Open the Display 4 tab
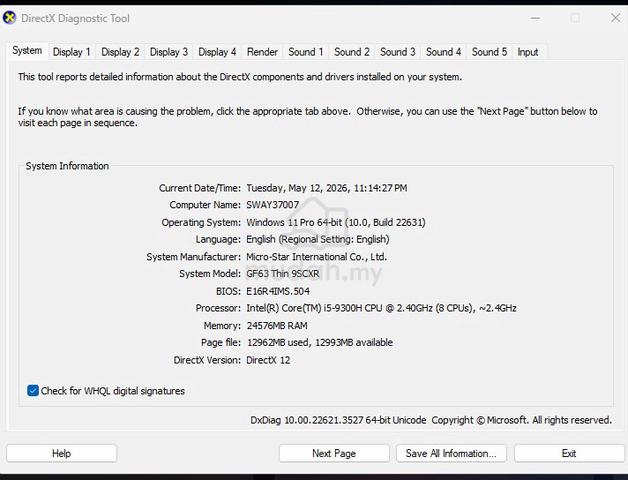This screenshot has height=480, width=628. [217, 52]
